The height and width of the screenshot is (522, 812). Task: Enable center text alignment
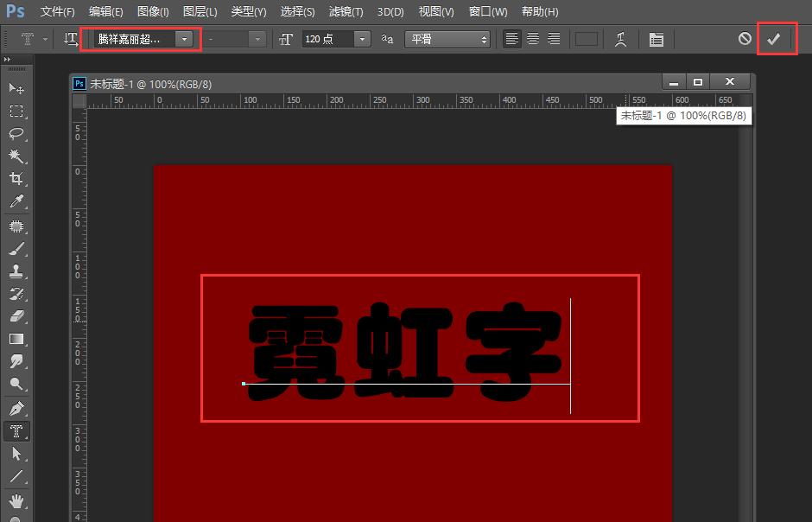532,39
